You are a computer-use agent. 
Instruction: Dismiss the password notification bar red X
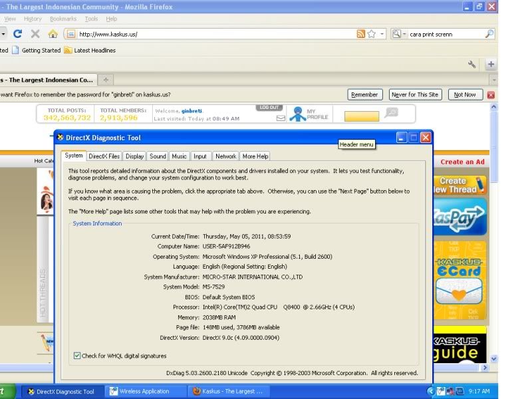tap(491, 95)
